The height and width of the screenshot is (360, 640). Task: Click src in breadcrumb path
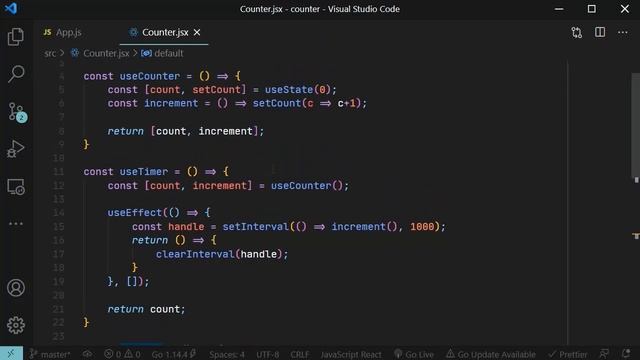(x=50, y=53)
